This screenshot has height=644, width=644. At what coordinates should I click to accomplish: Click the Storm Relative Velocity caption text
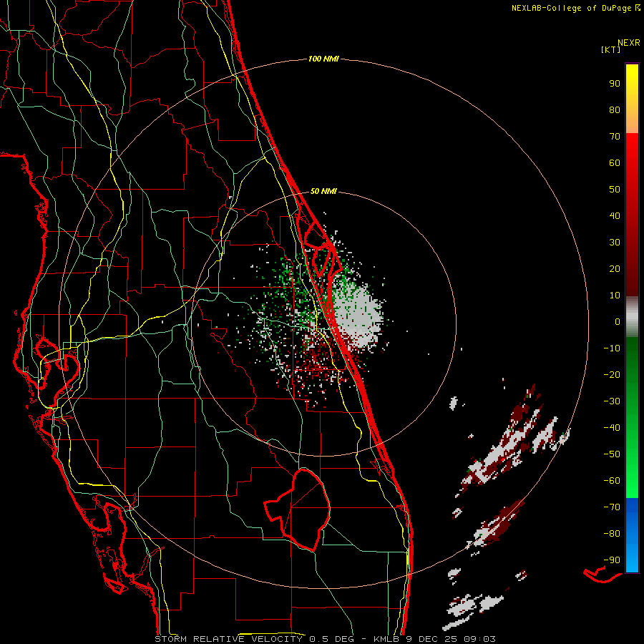[x=325, y=639]
